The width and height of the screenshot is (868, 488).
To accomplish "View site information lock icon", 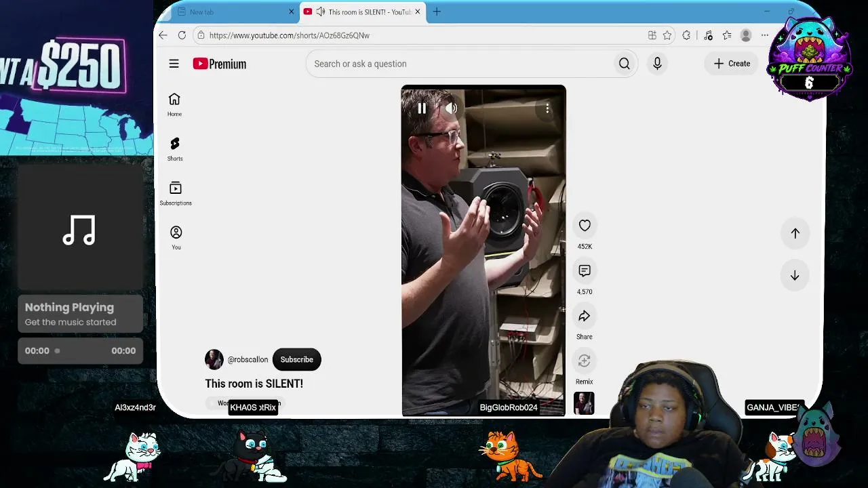I will [x=200, y=35].
